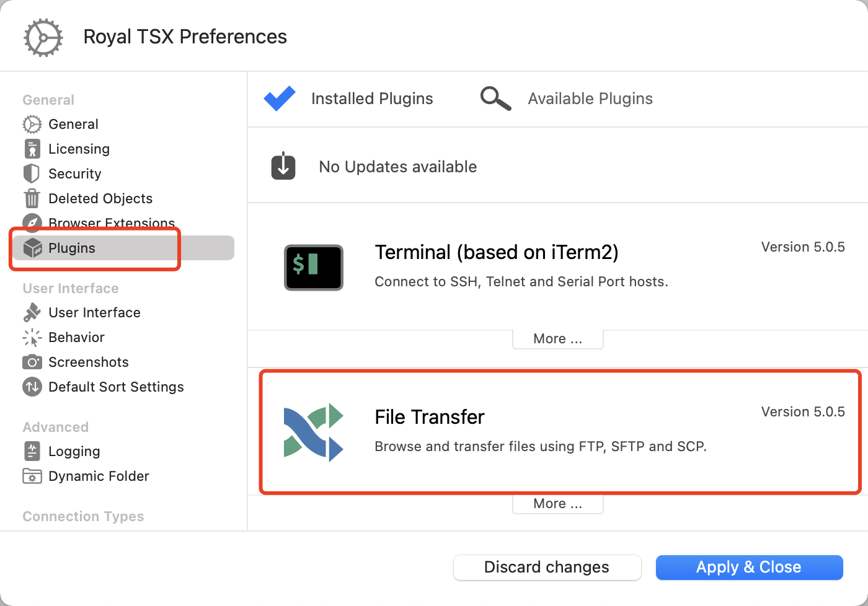
Task: Click the File Transfer plugin icon
Action: pos(314,432)
